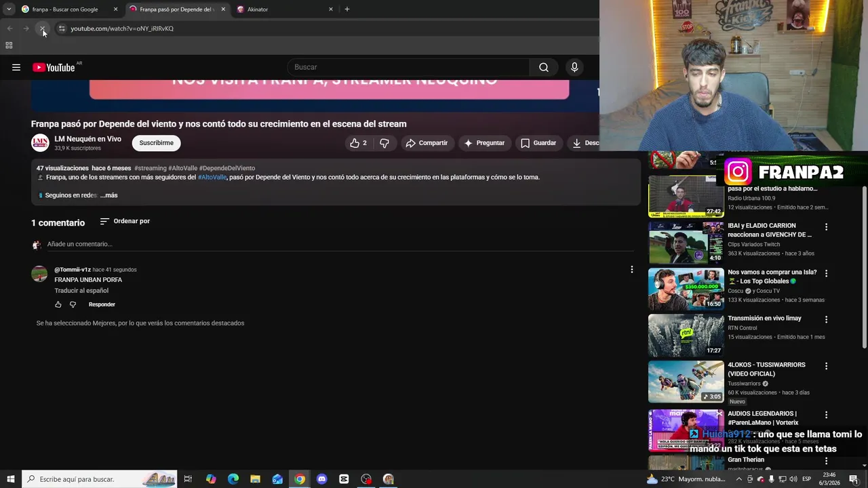Dislike the comment by Tommii-v1z
868x488 pixels.
[73, 304]
